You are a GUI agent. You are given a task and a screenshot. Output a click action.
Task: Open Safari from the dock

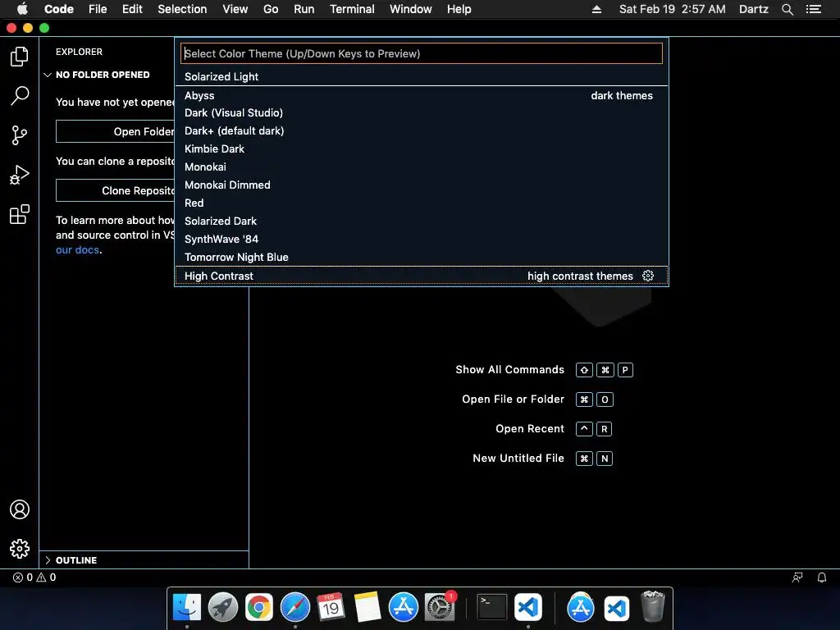pyautogui.click(x=295, y=608)
